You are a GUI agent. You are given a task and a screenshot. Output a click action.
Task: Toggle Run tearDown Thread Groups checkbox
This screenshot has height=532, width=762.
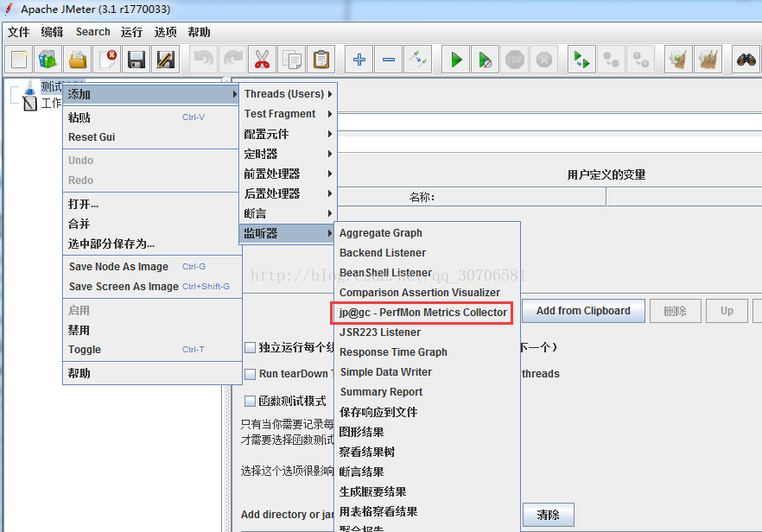250,374
